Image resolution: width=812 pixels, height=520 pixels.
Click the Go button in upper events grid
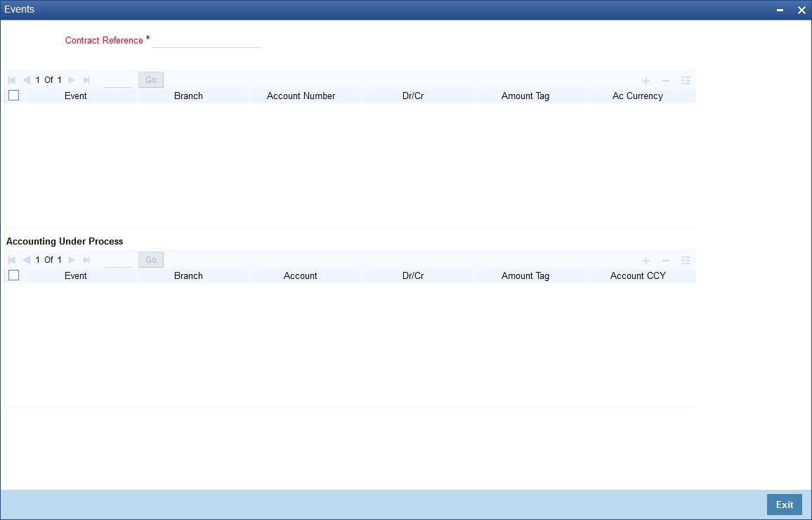[151, 80]
